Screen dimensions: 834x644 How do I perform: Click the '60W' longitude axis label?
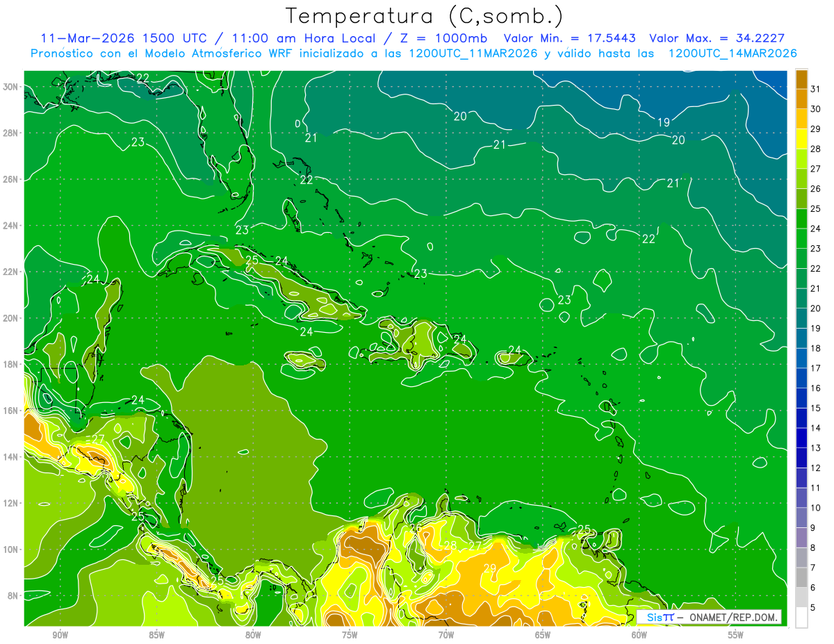(639, 635)
